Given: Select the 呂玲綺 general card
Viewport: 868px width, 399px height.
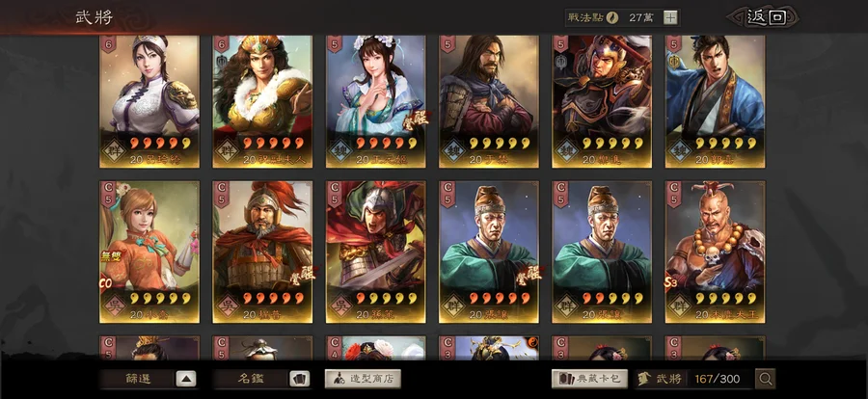Looking at the screenshot, I should tap(149, 101).
